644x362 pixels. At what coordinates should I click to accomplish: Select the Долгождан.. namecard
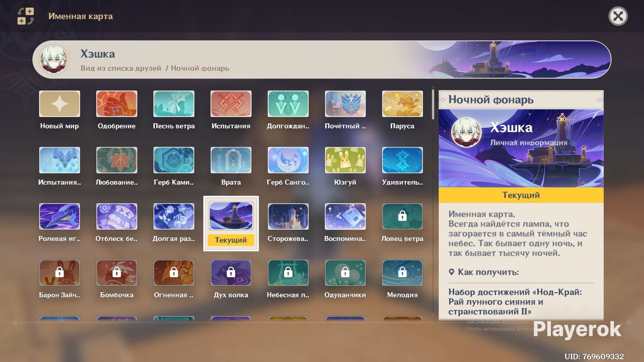click(x=288, y=104)
